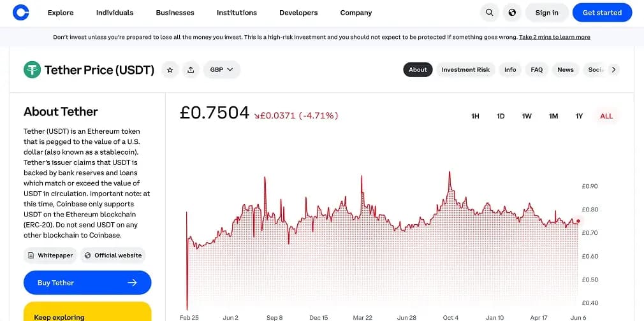Open the Explore menu

[x=61, y=13]
